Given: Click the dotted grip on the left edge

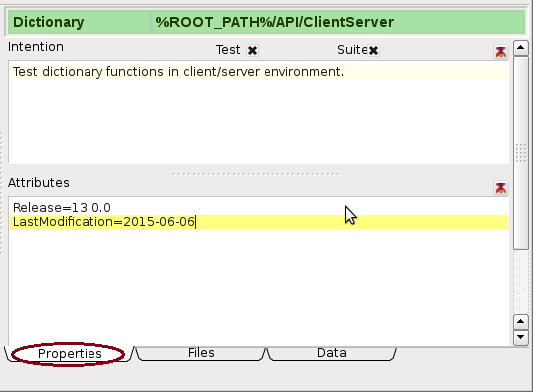Looking at the screenshot, I should (x=1, y=193).
